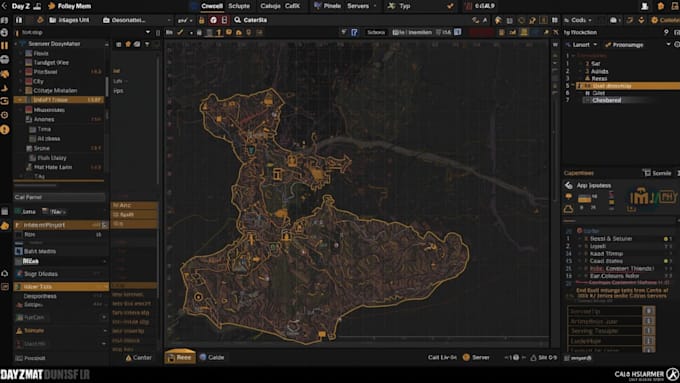680x383 pixels.
Task: Click the cloud icon right of Cods
Action: [x=613, y=20]
